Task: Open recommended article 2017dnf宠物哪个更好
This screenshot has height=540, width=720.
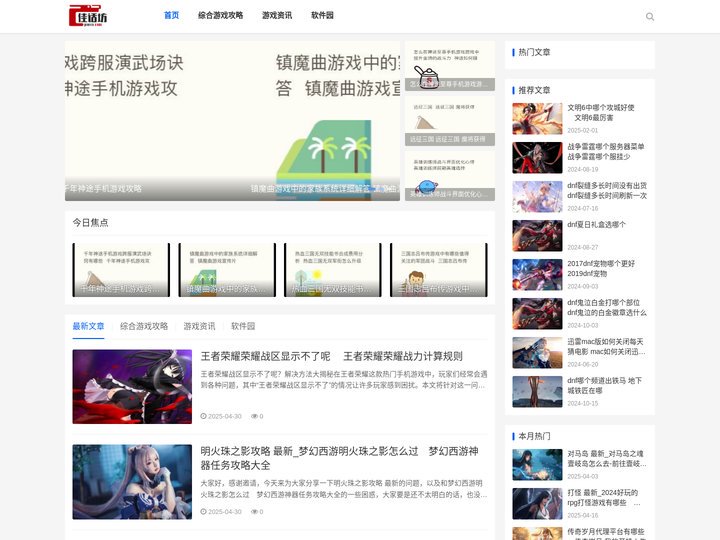Action: tap(601, 269)
